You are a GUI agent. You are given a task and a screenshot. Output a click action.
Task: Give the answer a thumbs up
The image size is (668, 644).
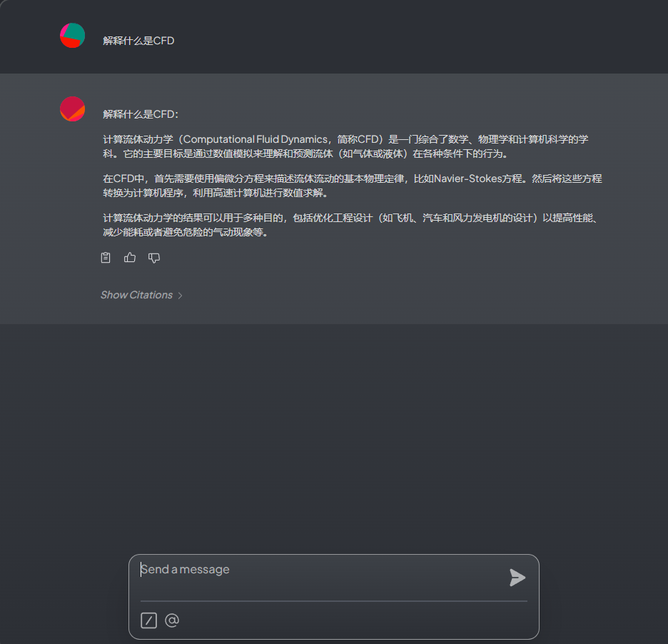(130, 258)
